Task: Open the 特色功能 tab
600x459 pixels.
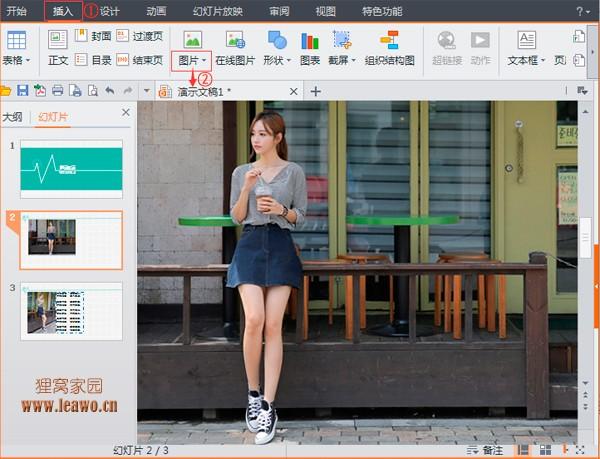Action: [x=382, y=11]
